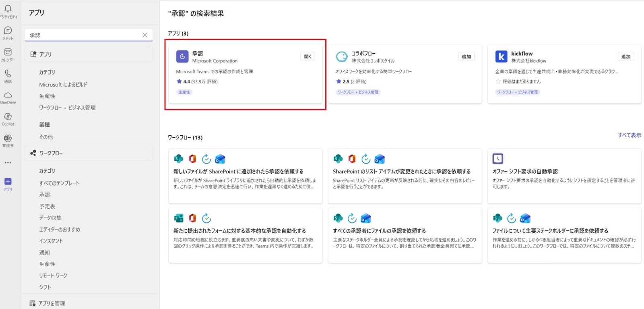Select 承認 workflow category

pos(45,195)
